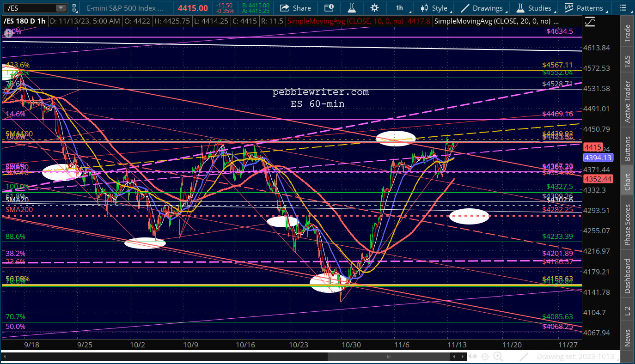The image size is (635, 364).
Task: Open the Dashboard sidebar tab
Action: [627, 276]
